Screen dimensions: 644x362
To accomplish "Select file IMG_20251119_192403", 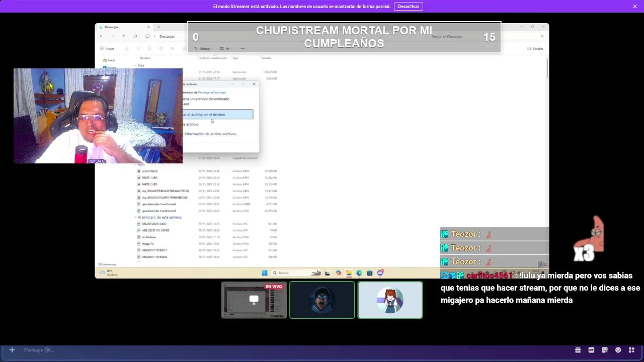I will pos(155,230).
